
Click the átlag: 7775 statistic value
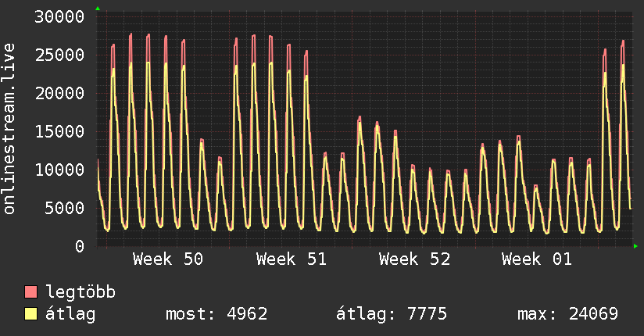pyautogui.click(x=391, y=314)
